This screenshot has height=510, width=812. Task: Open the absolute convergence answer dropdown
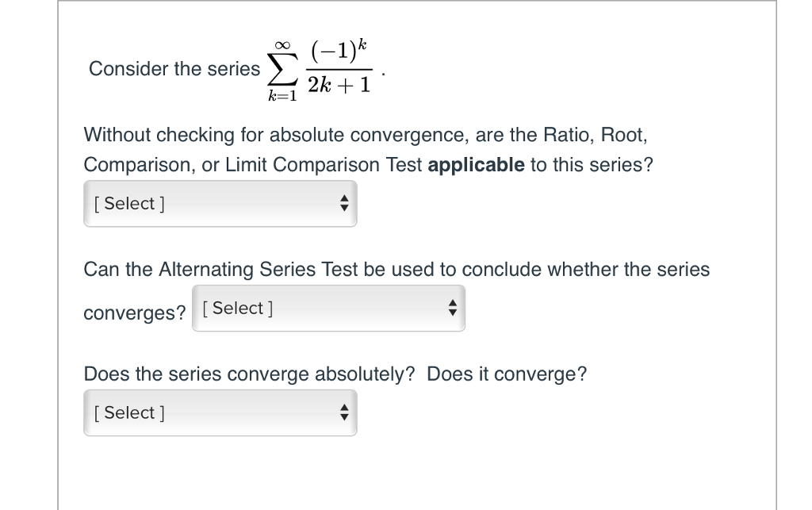[x=220, y=412]
